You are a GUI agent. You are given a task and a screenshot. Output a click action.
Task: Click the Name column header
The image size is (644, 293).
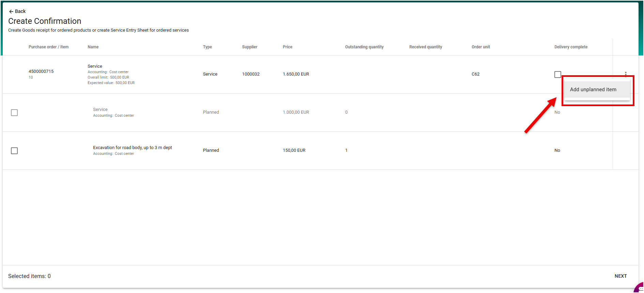click(x=93, y=47)
